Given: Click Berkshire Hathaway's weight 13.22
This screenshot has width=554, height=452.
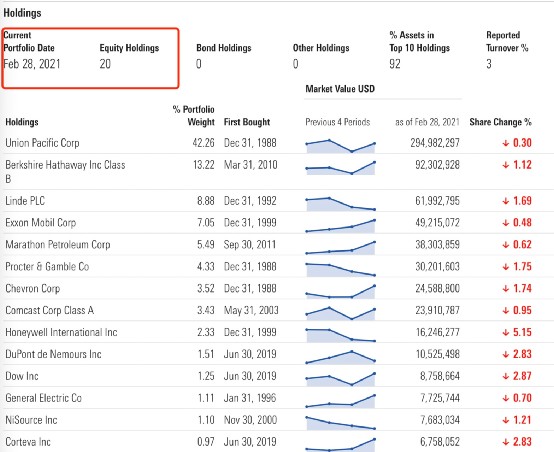Looking at the screenshot, I should [204, 165].
